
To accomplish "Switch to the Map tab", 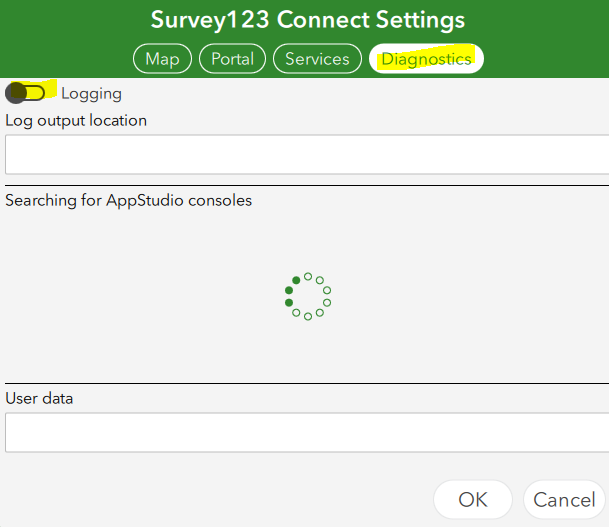I will click(x=162, y=59).
